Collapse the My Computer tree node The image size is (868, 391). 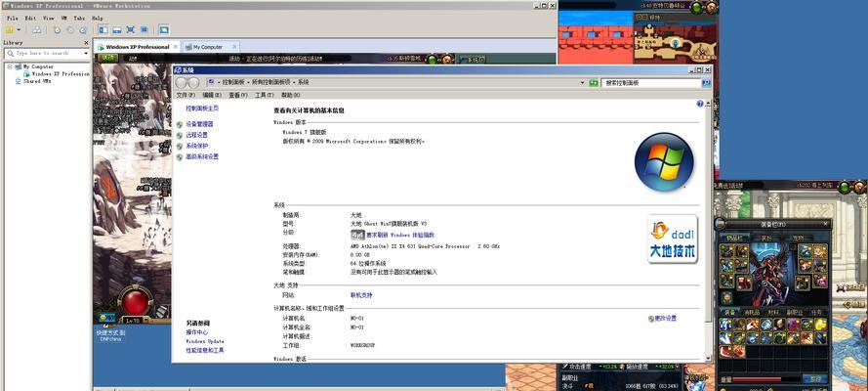[10, 66]
